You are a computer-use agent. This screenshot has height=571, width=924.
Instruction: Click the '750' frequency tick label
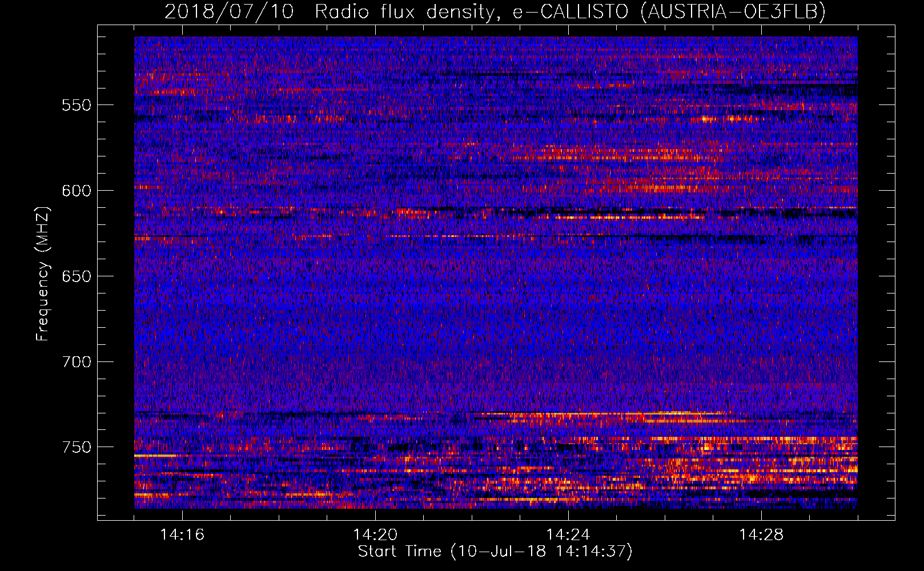click(x=77, y=447)
